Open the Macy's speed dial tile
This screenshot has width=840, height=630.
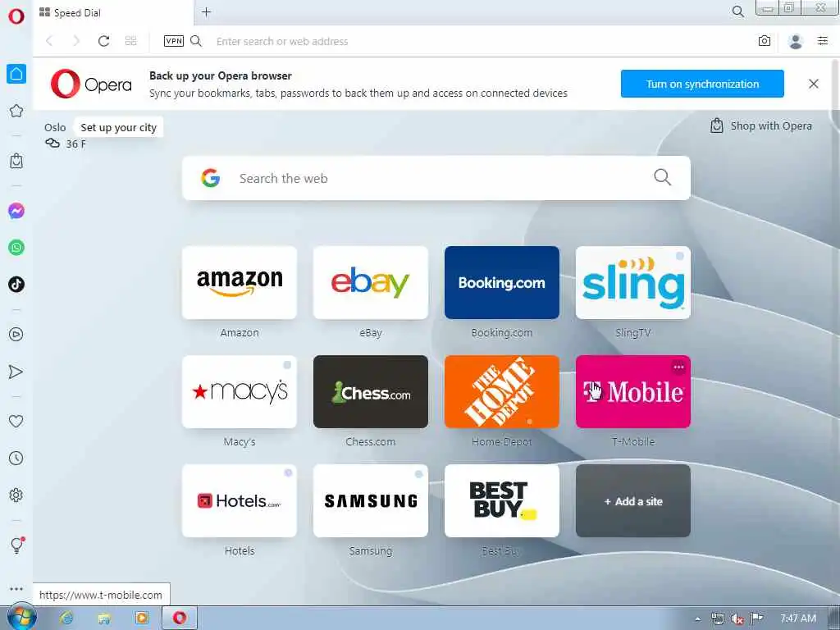click(240, 391)
